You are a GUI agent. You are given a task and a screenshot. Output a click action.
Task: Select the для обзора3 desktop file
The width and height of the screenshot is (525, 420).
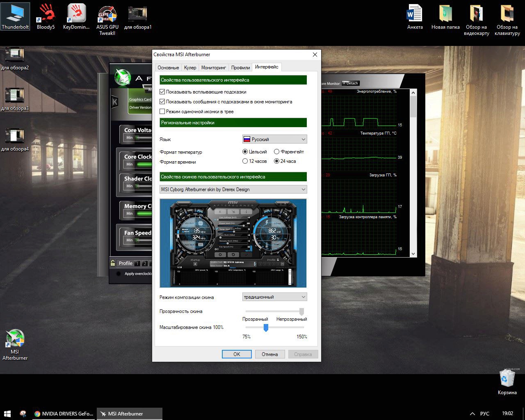point(15,99)
